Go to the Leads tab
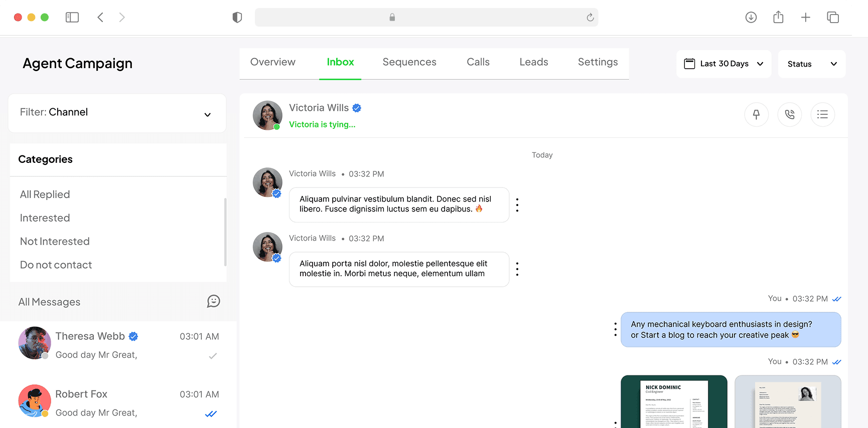This screenshot has height=428, width=868. pos(533,62)
